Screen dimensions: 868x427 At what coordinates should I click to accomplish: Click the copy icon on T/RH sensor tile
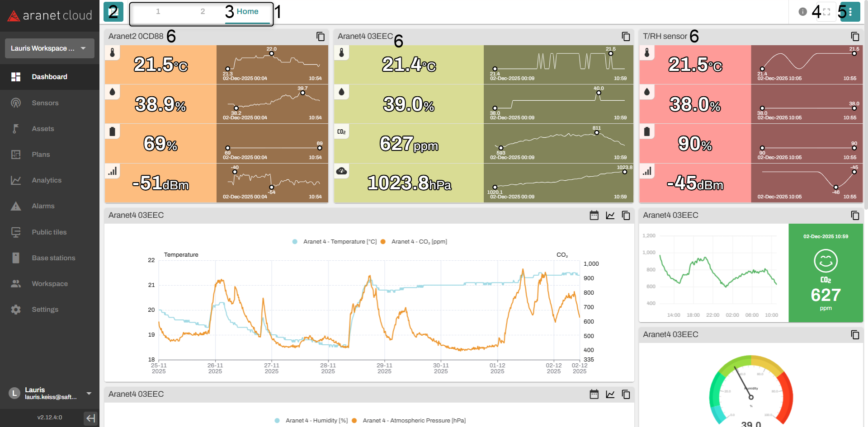pos(855,37)
